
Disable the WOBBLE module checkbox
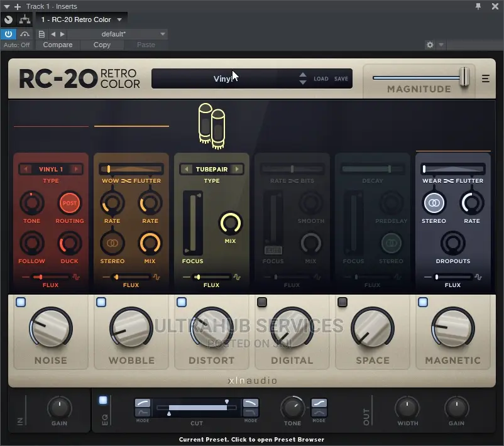click(101, 302)
